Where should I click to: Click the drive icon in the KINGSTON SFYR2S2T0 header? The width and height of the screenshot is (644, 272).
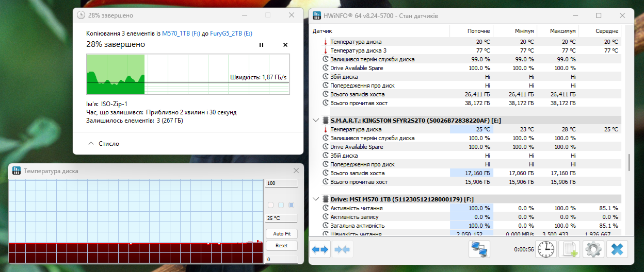[x=326, y=120]
